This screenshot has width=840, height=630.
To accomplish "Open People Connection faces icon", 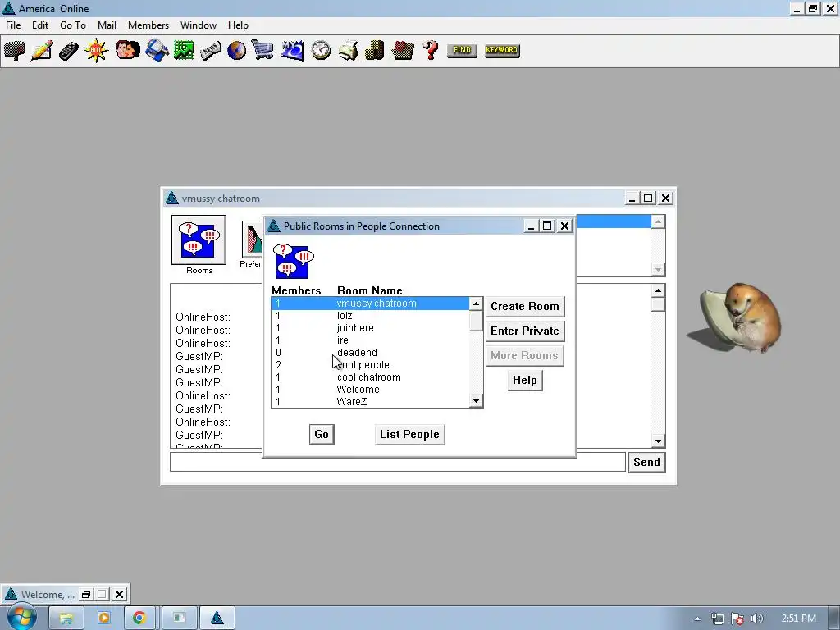I will click(127, 50).
